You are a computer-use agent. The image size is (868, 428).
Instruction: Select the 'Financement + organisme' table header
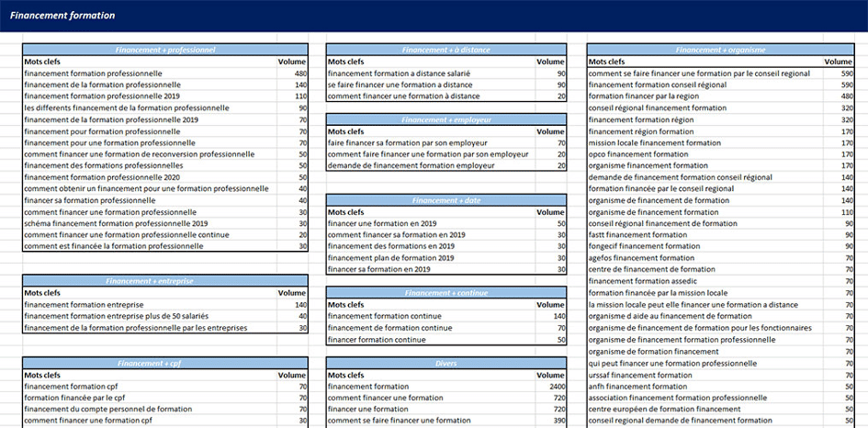tap(720, 50)
